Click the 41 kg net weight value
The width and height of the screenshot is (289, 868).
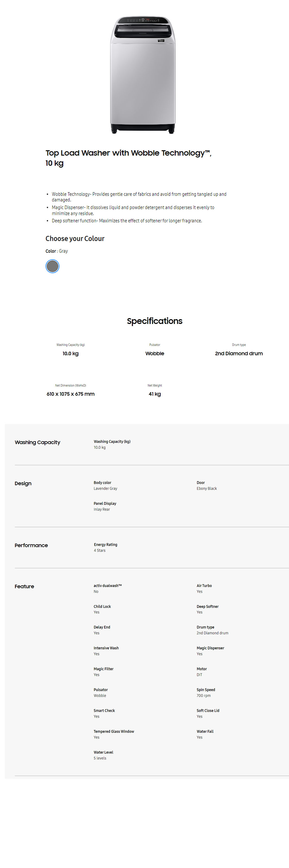tap(154, 394)
